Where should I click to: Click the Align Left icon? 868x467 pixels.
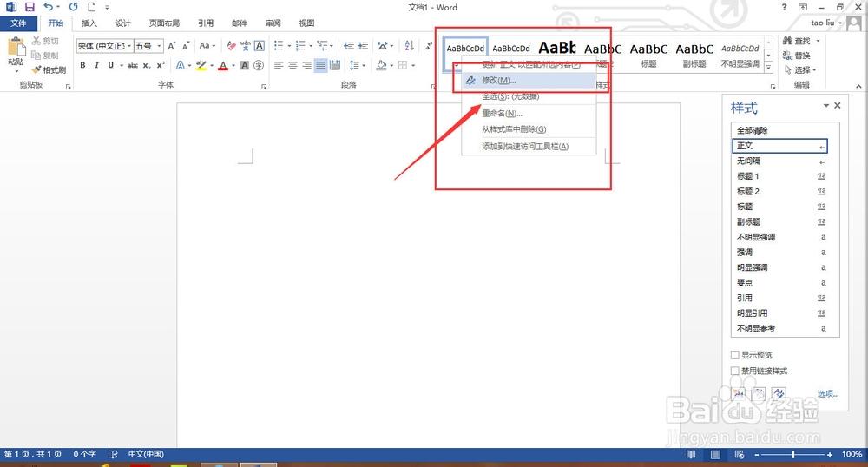[279, 65]
